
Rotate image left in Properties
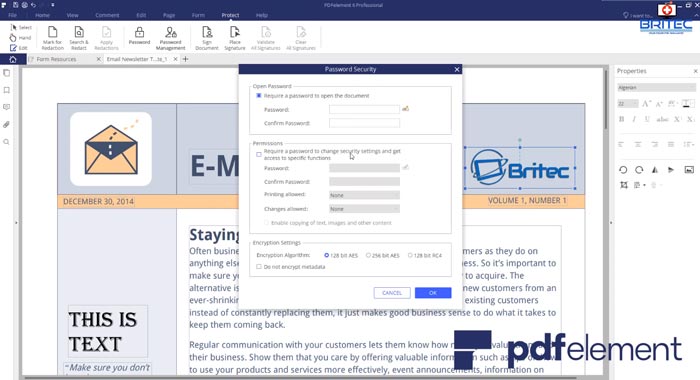coord(623,170)
